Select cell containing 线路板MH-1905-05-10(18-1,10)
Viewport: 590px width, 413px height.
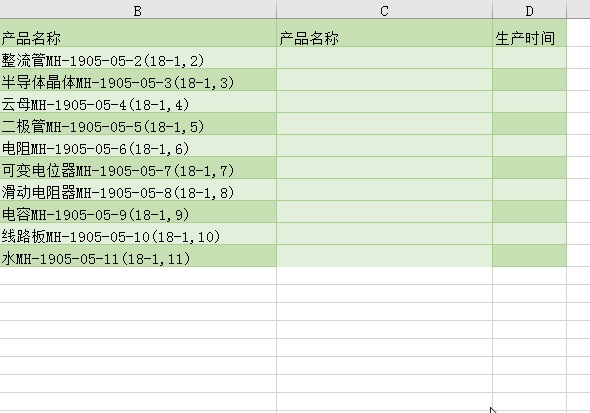138,234
